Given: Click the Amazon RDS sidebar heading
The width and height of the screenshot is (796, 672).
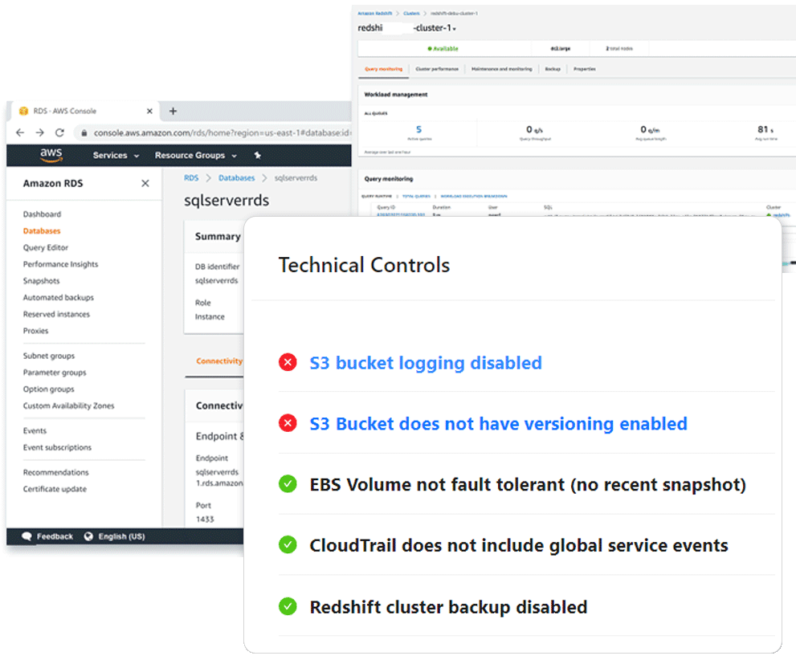Looking at the screenshot, I should click(x=53, y=183).
